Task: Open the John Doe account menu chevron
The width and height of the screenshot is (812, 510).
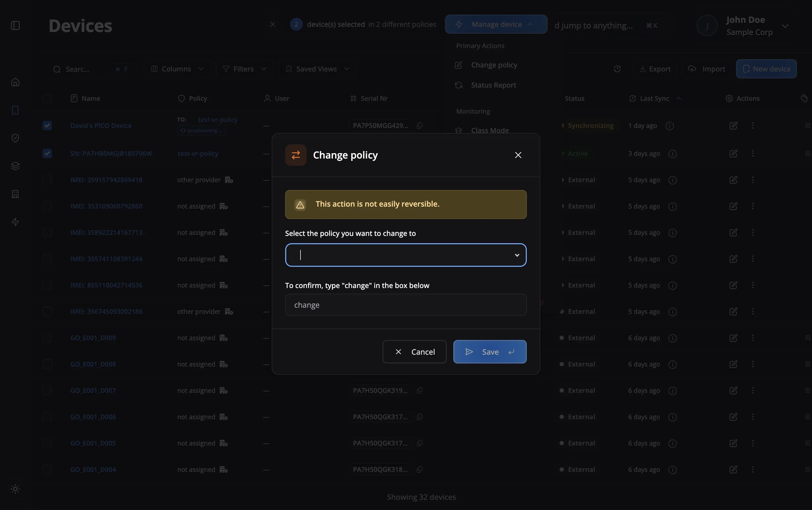Action: click(785, 26)
